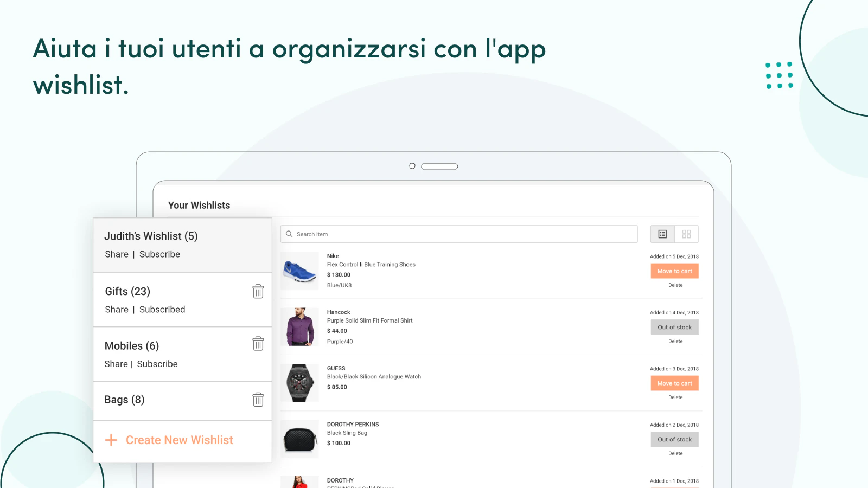Screen dimensions: 868x488
Task: Click the $ 100.00 price
Action: coord(339,444)
